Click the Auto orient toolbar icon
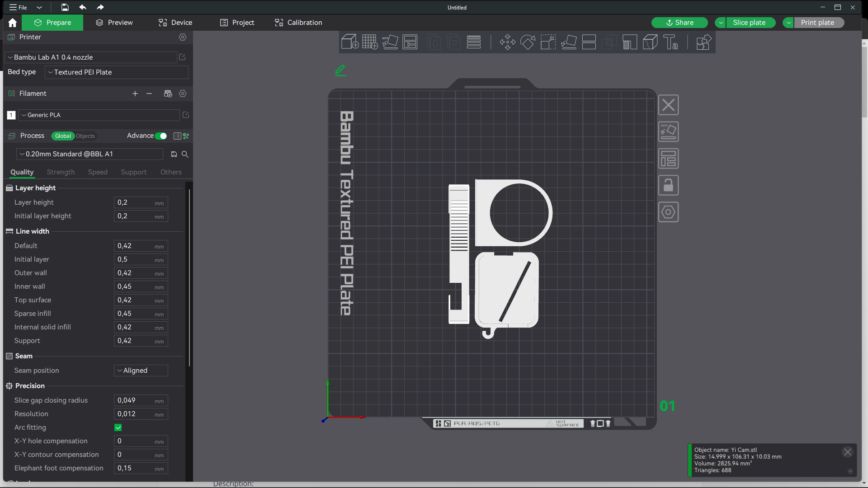This screenshot has width=868, height=488. tap(390, 42)
